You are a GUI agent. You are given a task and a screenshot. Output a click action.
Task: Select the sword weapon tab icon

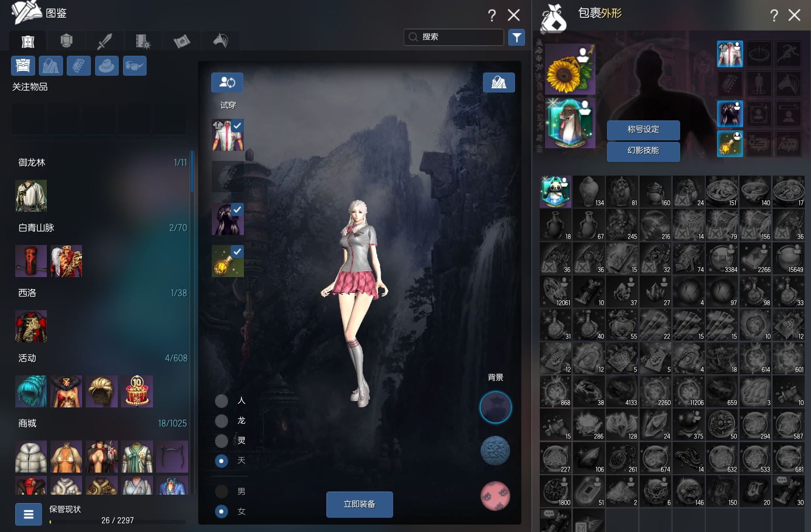point(105,40)
